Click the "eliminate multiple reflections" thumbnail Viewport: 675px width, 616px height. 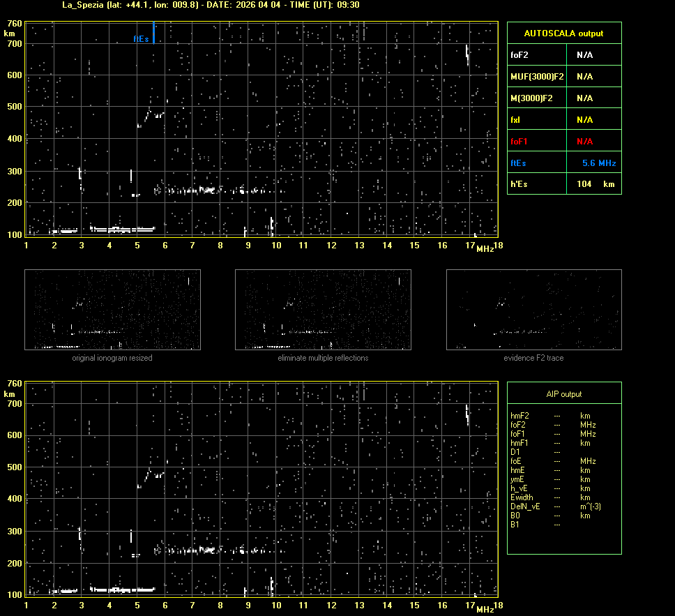(323, 310)
